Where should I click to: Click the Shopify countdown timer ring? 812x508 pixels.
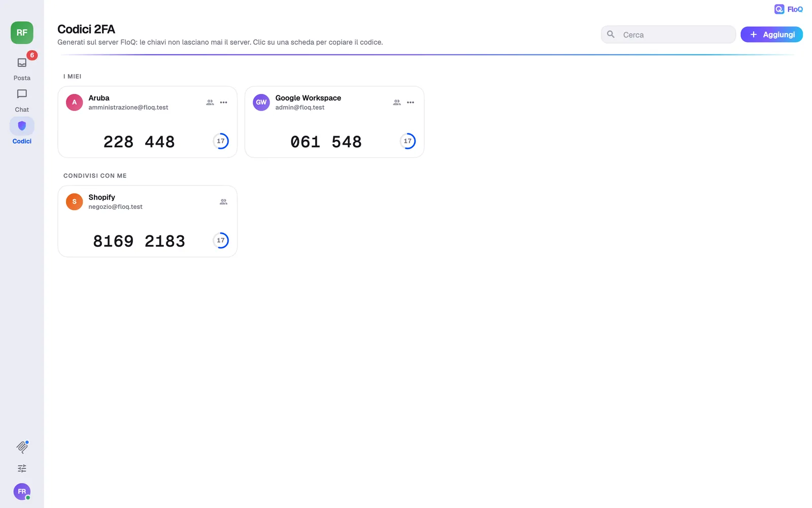point(221,240)
